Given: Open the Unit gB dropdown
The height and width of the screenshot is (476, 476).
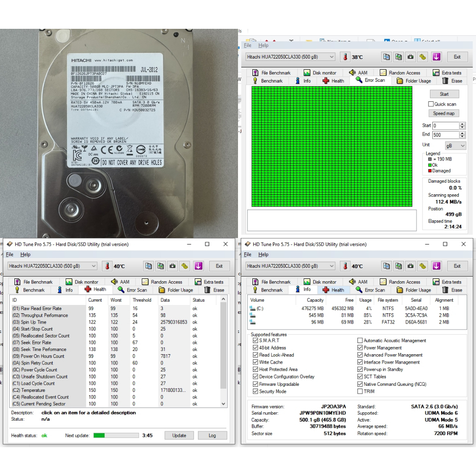Looking at the screenshot, I should coord(455,145).
